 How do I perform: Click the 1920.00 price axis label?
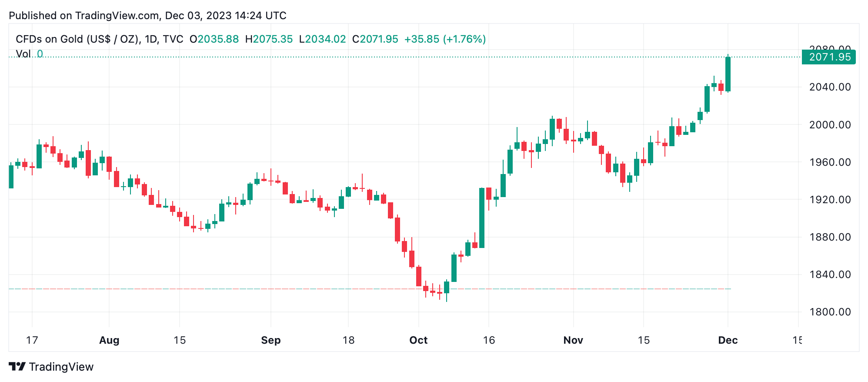(x=830, y=200)
